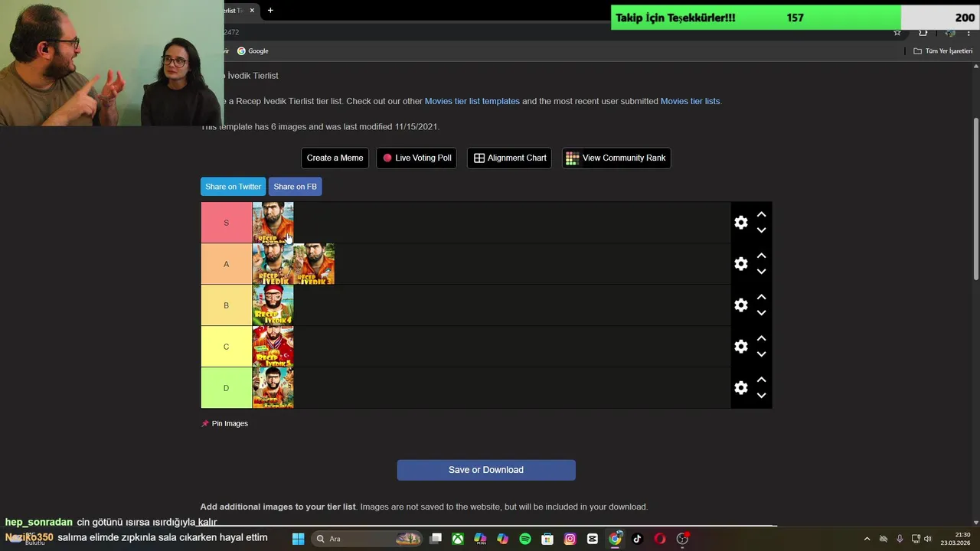The width and height of the screenshot is (980, 551).
Task: Select the yellow C tier label
Action: pos(226,347)
